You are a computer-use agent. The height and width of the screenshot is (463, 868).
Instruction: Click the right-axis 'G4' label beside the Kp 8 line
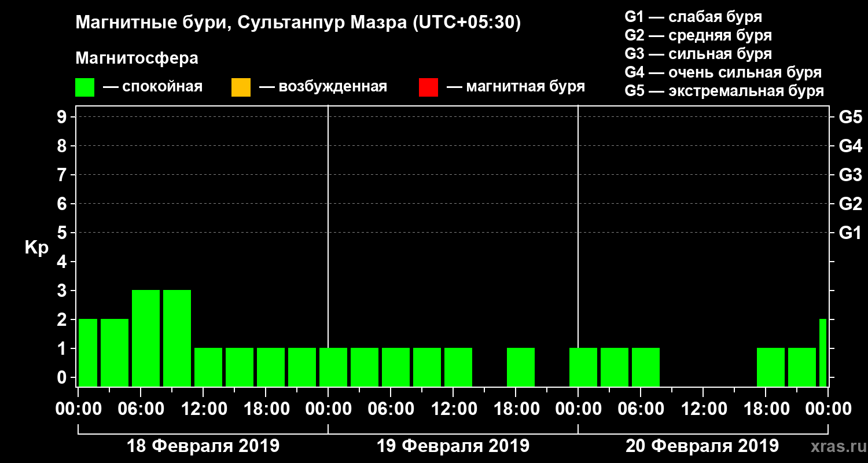(850, 146)
